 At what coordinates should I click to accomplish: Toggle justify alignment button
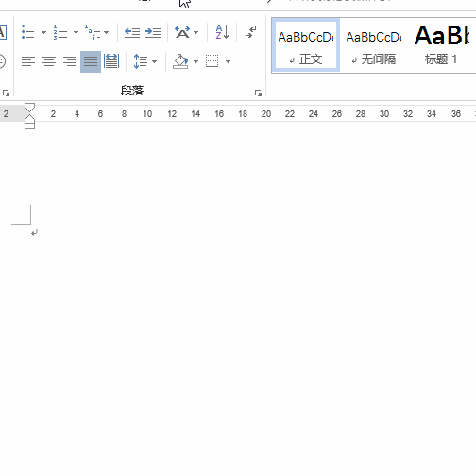[x=91, y=61]
